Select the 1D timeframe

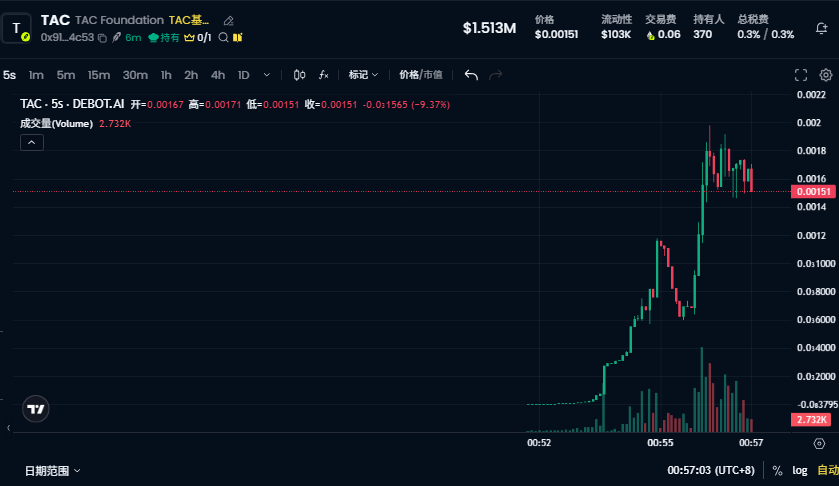click(x=244, y=75)
